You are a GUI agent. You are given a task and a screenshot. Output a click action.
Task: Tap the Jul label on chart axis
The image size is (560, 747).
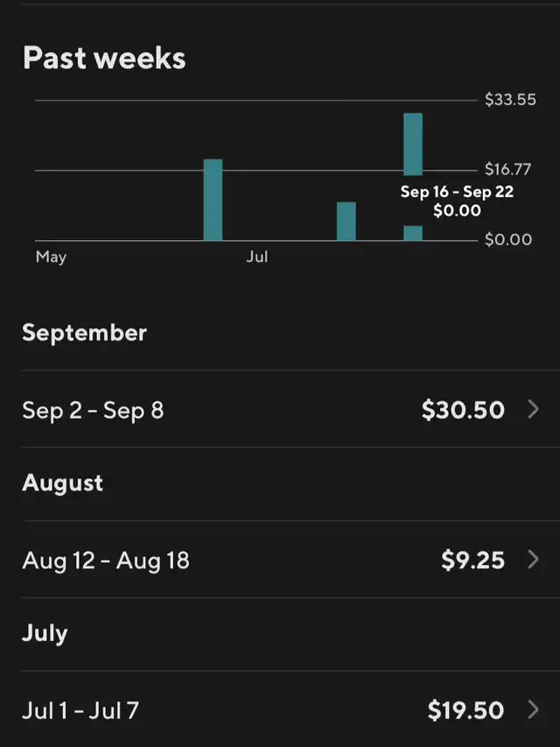tap(257, 257)
